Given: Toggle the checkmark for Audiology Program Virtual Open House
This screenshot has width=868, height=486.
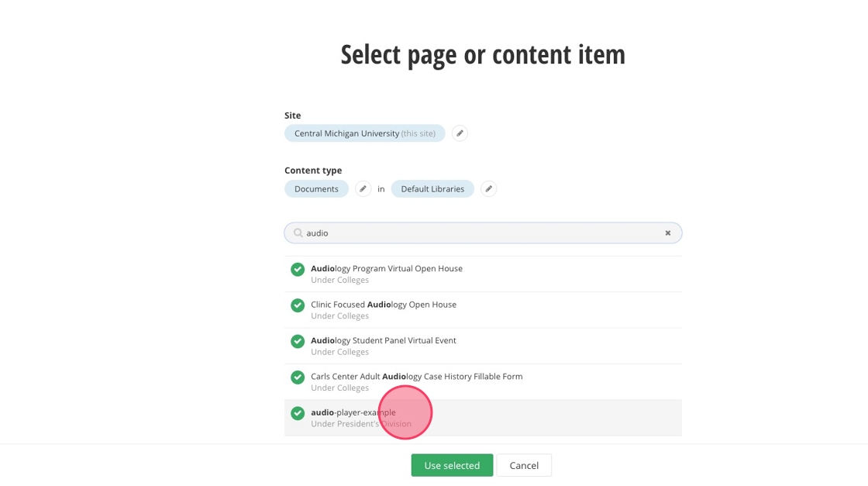Looking at the screenshot, I should tap(298, 270).
